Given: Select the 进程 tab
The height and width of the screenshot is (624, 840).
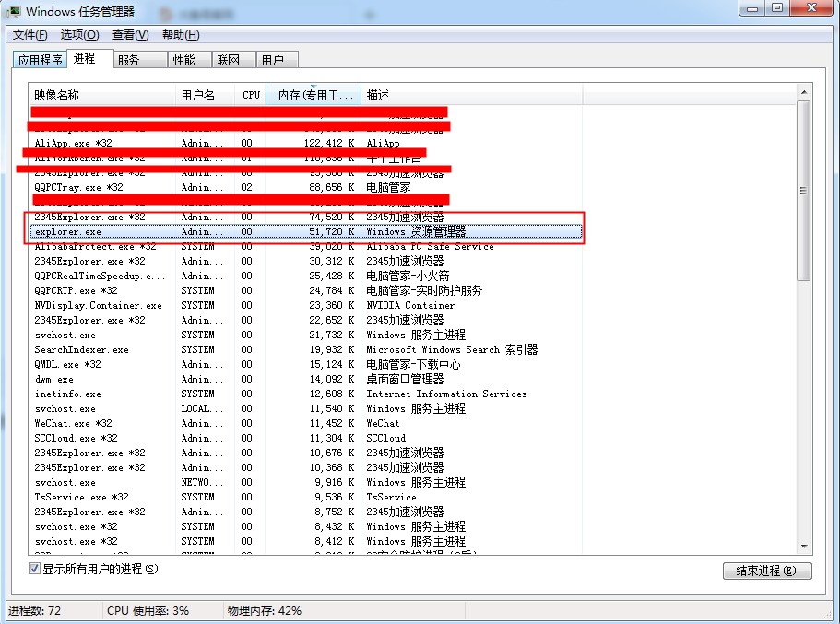Looking at the screenshot, I should coord(89,58).
